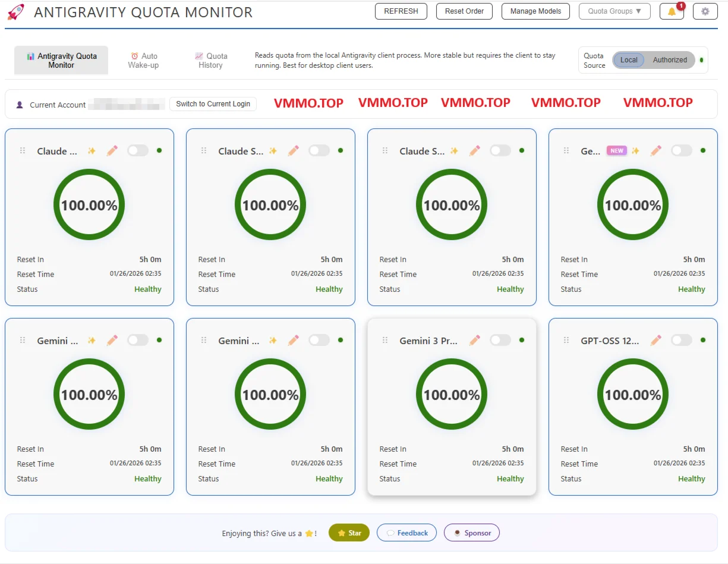
Task: Click the drag handle on GPT-OSS card
Action: coord(566,340)
